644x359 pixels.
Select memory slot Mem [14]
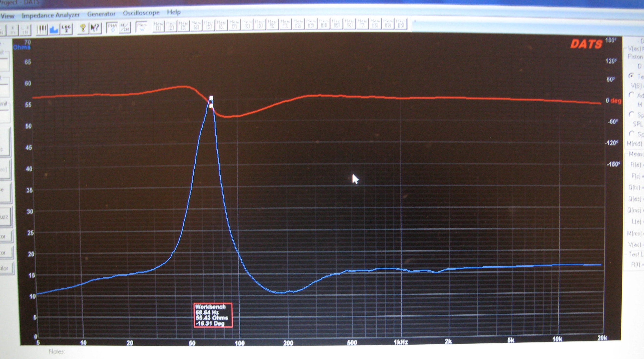[x=324, y=23]
